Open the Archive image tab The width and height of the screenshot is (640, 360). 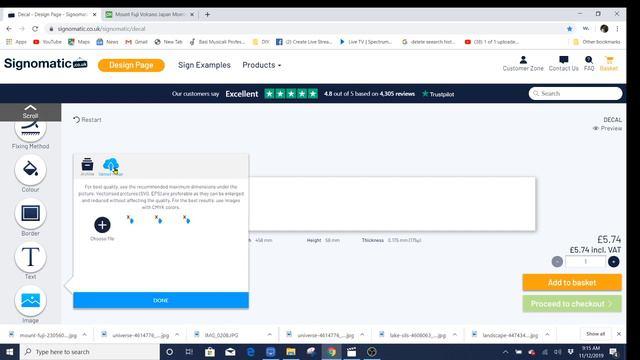point(87,166)
